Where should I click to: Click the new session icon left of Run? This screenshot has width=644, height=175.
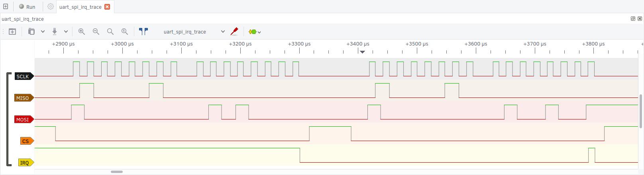point(6,7)
